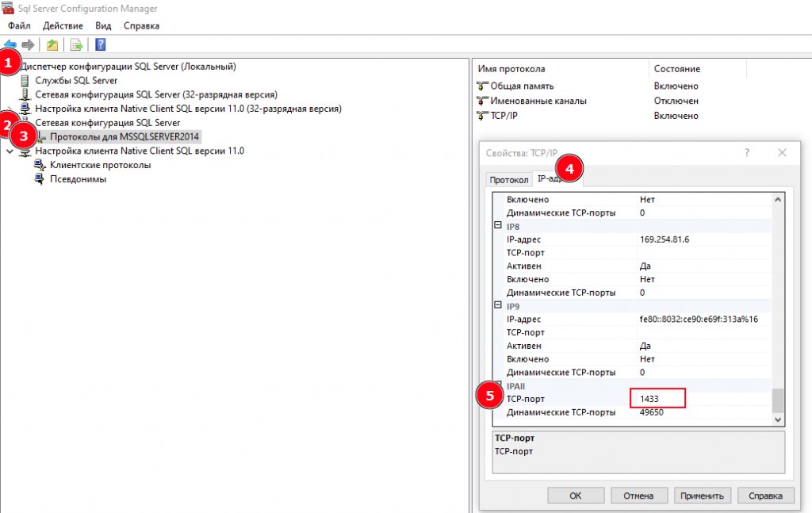Select Протоколы для MSSQLSERVER2014 node

click(x=124, y=137)
